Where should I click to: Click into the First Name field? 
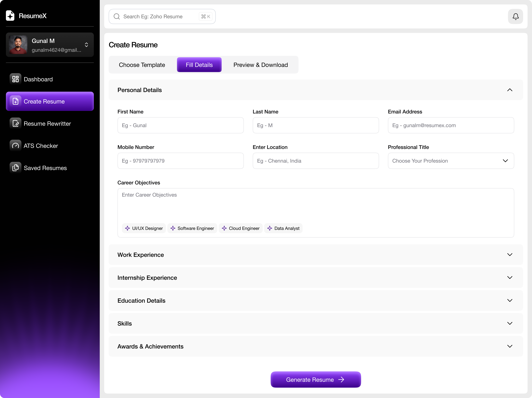(180, 125)
